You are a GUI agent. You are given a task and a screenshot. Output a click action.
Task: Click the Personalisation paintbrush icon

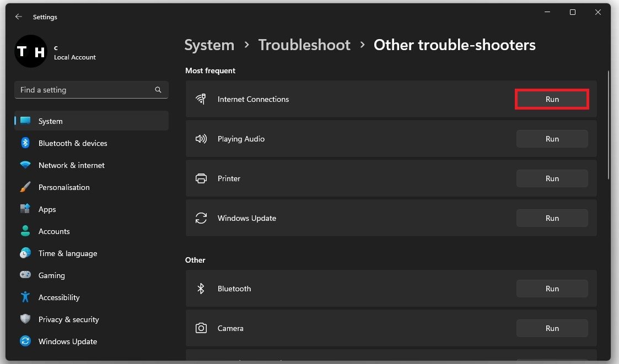coord(25,187)
